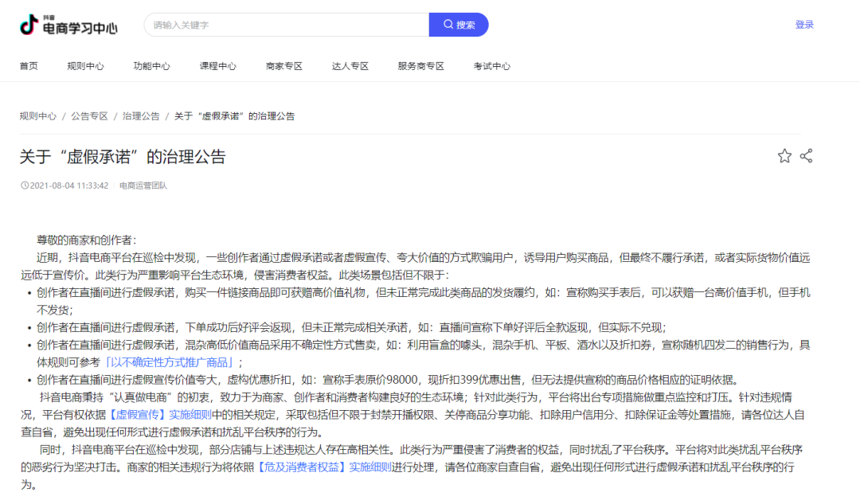The width and height of the screenshot is (860, 504).
Task: Go to 公告专区 in the breadcrumb
Action: 89,116
